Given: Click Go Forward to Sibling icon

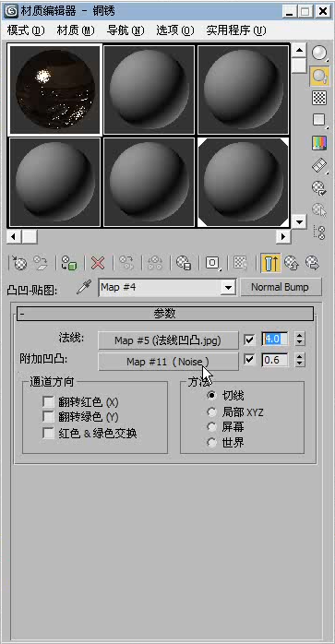Looking at the screenshot, I should [x=313, y=263].
